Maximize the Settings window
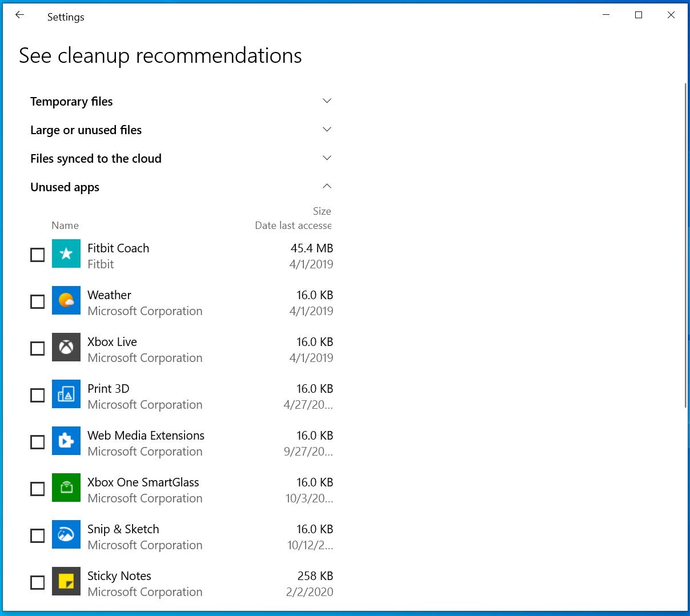Image resolution: width=690 pixels, height=616 pixels. (639, 15)
